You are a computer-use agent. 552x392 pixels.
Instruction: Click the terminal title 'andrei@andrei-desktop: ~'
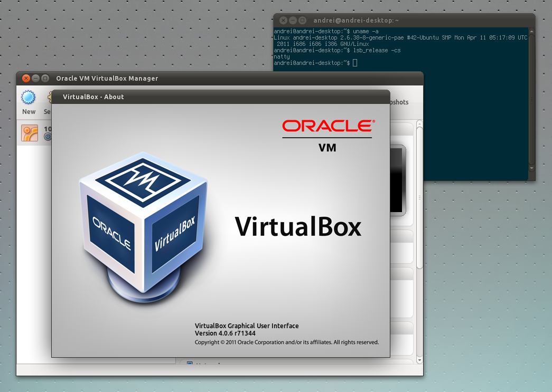click(356, 21)
